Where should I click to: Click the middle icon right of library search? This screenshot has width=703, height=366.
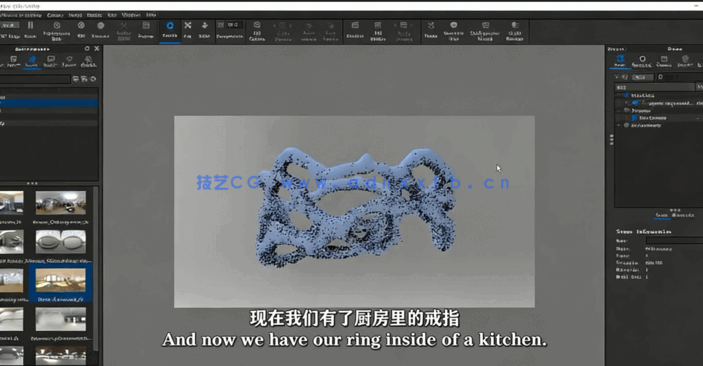[x=84, y=79]
